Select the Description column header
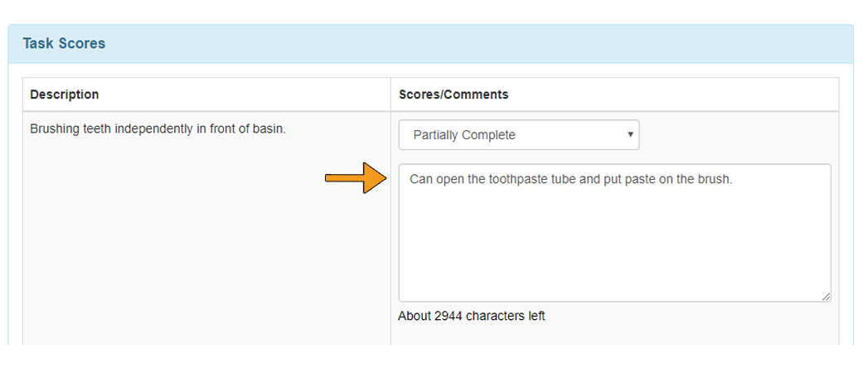Image resolution: width=868 pixels, height=373 pixels. point(64,94)
